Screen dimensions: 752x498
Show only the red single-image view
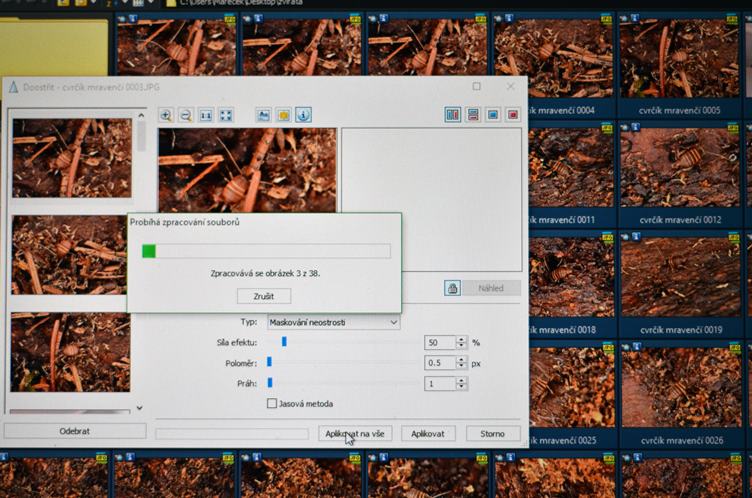(513, 115)
